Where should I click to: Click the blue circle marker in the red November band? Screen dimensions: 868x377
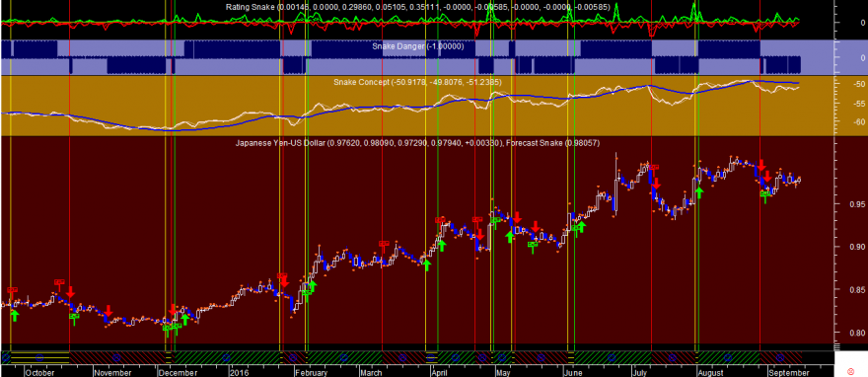pos(116,357)
